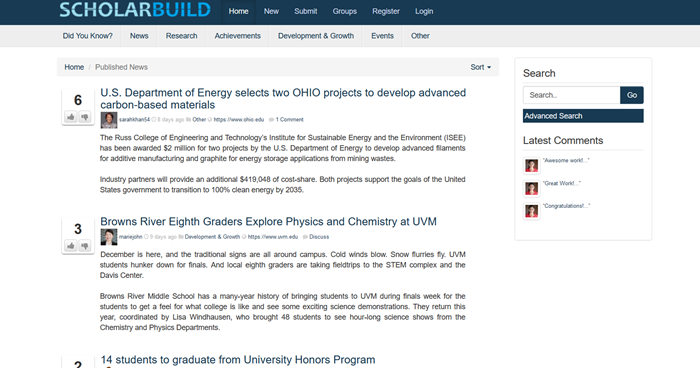
Task: Select the Events category
Action: pyautogui.click(x=382, y=36)
